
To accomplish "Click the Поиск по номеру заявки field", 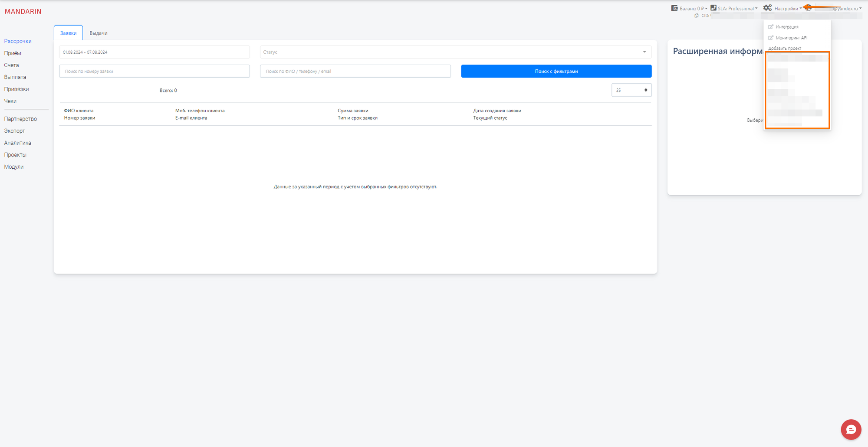I will [x=154, y=71].
